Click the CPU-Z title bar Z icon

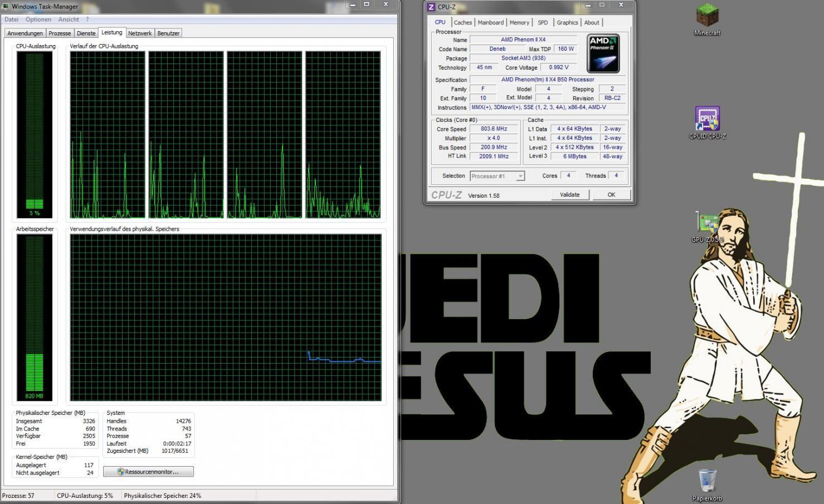click(431, 7)
